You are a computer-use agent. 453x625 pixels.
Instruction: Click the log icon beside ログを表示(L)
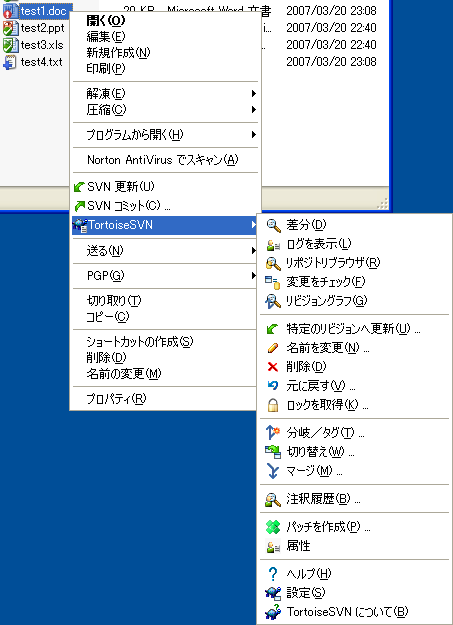[274, 244]
